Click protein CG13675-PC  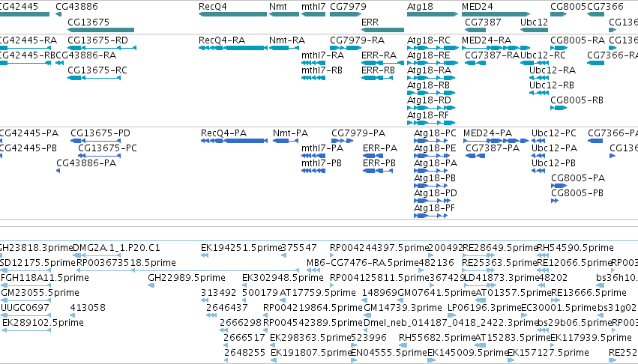tap(99, 156)
